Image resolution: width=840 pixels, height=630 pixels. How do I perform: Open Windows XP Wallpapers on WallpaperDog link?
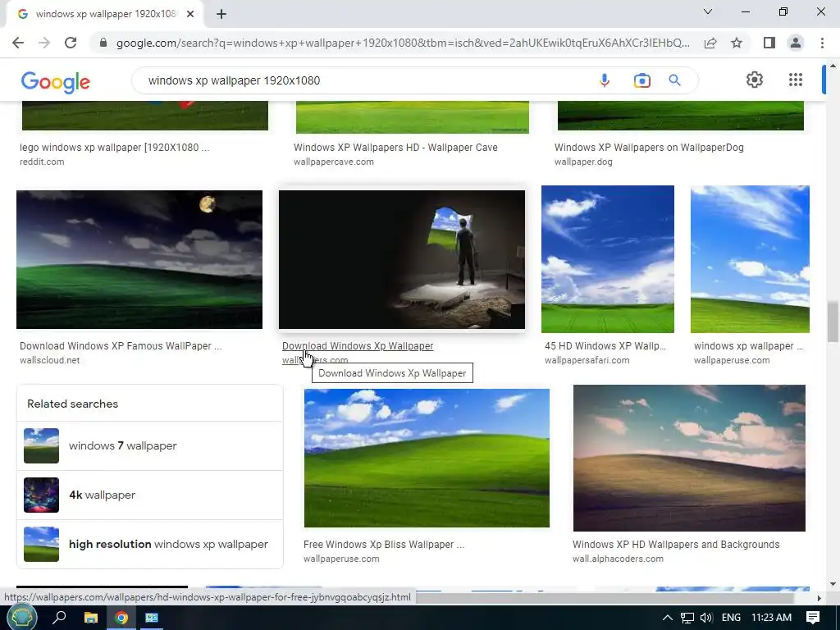coord(649,148)
